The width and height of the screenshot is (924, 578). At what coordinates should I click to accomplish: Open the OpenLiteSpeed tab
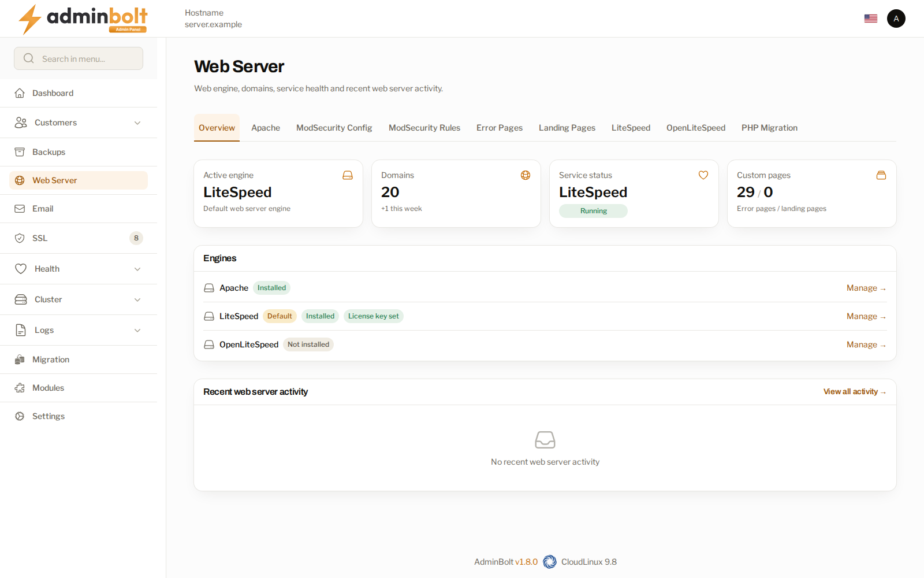pyautogui.click(x=696, y=128)
